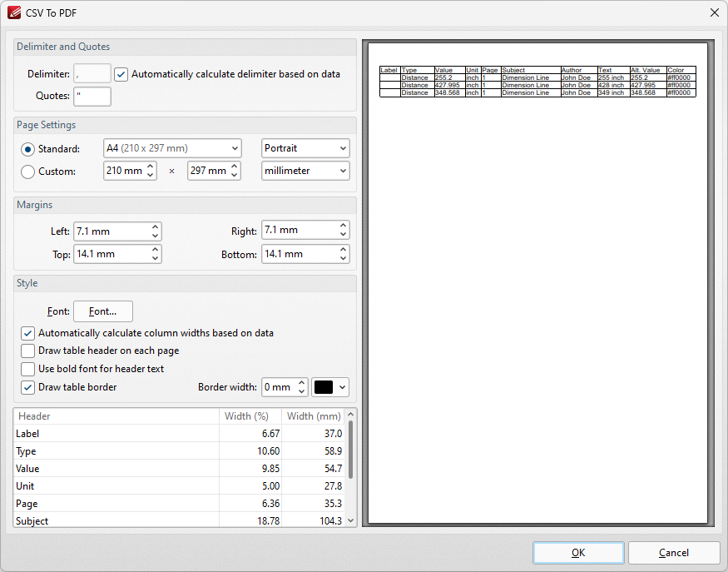
Task: Select the Value row in column list
Action: [x=179, y=469]
